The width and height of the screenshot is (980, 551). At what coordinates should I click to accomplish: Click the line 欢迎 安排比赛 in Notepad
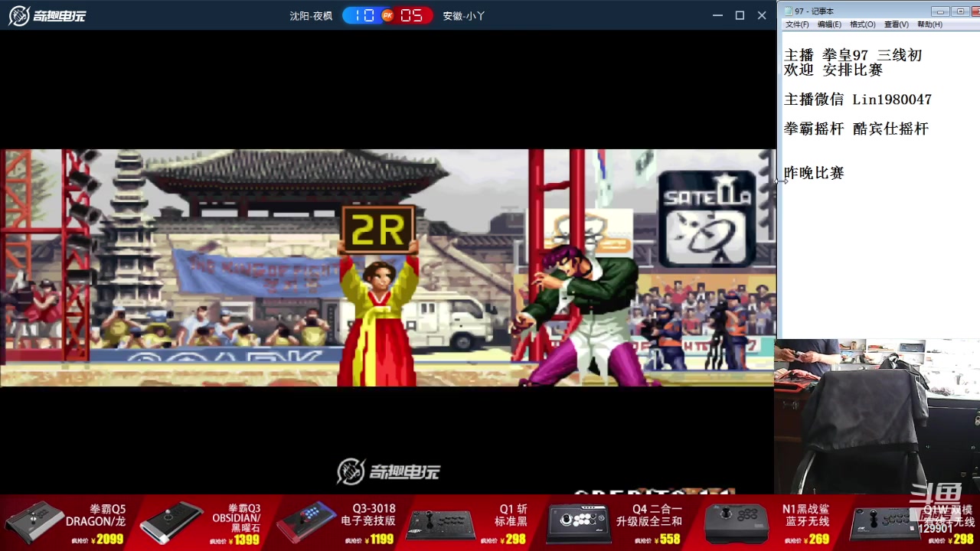[833, 70]
